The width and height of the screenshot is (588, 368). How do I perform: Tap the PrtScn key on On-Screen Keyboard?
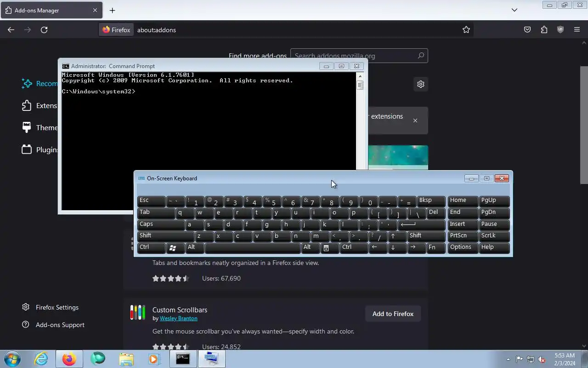pyautogui.click(x=463, y=236)
